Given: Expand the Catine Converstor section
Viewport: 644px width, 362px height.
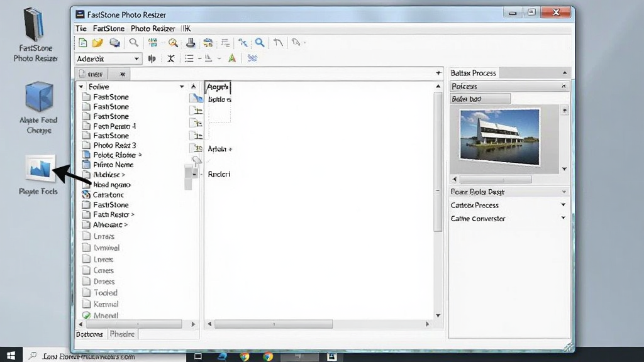Looking at the screenshot, I should (563, 218).
